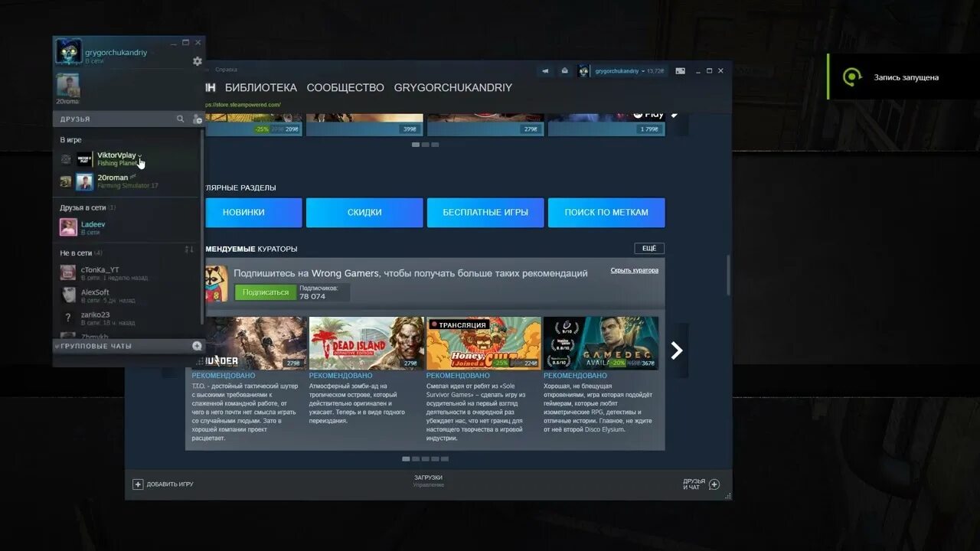Click the store URL address
This screenshot has height=551, width=980.
pos(242,104)
